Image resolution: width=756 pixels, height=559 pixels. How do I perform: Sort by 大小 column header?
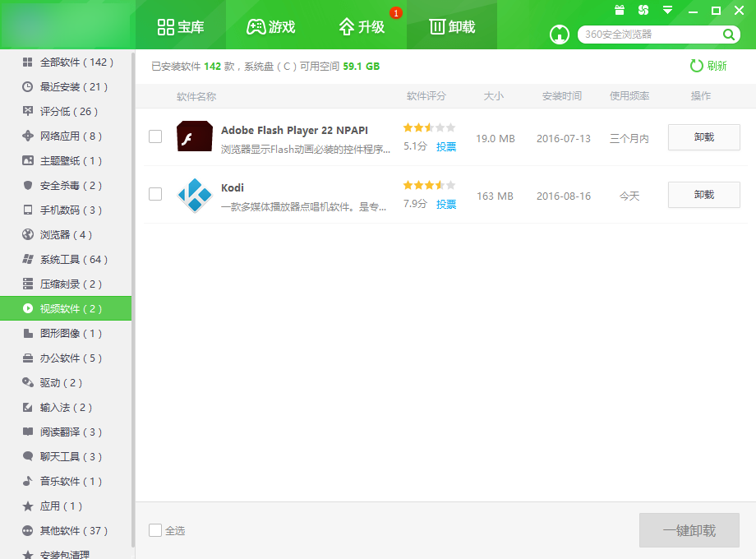click(x=494, y=96)
